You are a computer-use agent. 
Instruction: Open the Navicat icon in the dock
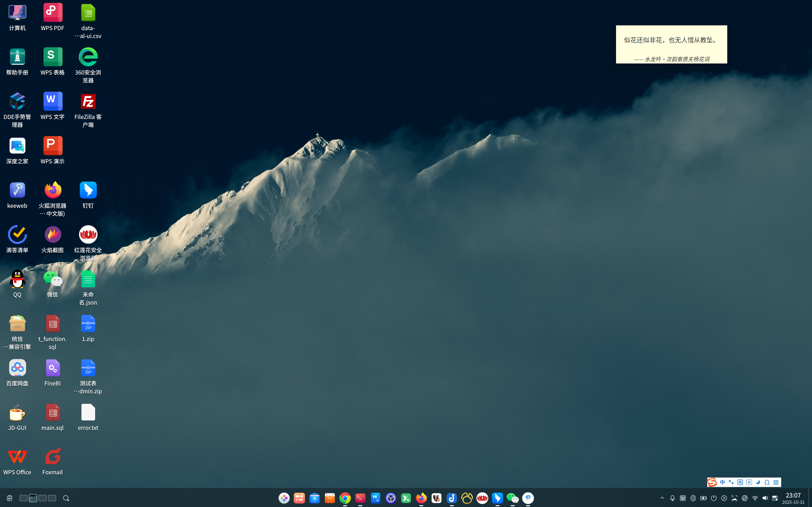coord(467,498)
